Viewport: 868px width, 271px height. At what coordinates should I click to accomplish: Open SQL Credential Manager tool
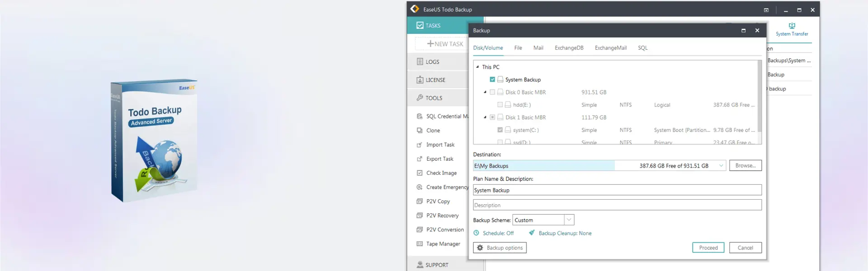coord(442,116)
